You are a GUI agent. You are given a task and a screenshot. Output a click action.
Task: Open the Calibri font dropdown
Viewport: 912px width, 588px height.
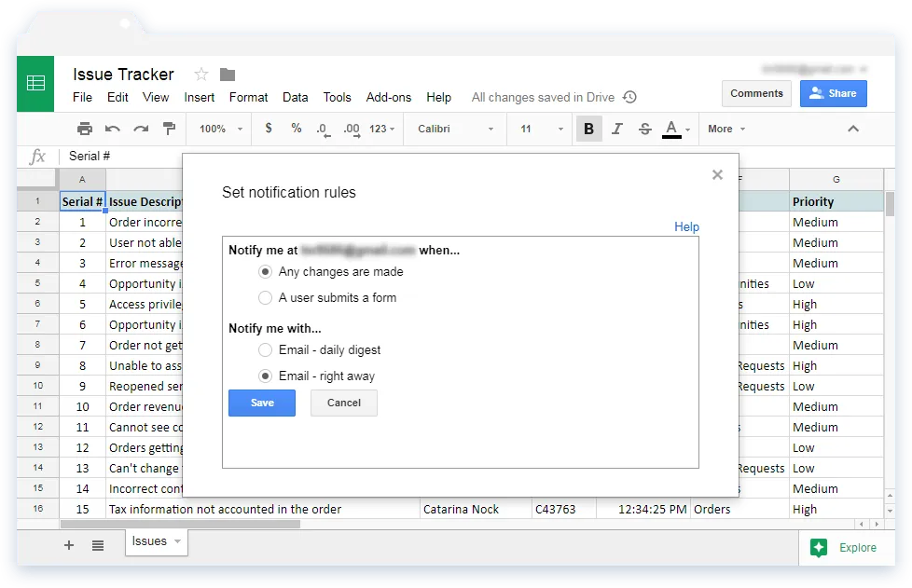point(455,129)
